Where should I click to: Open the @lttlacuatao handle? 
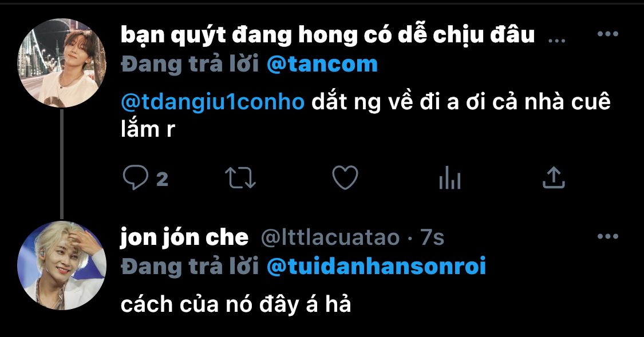(330, 237)
